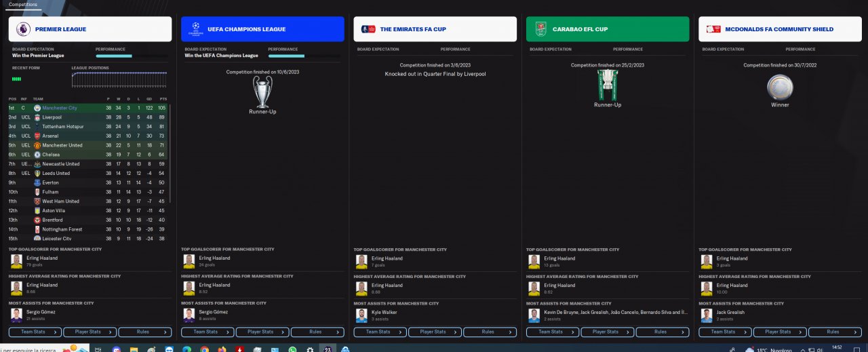Click the Recent Form indicator bars

coord(17,79)
